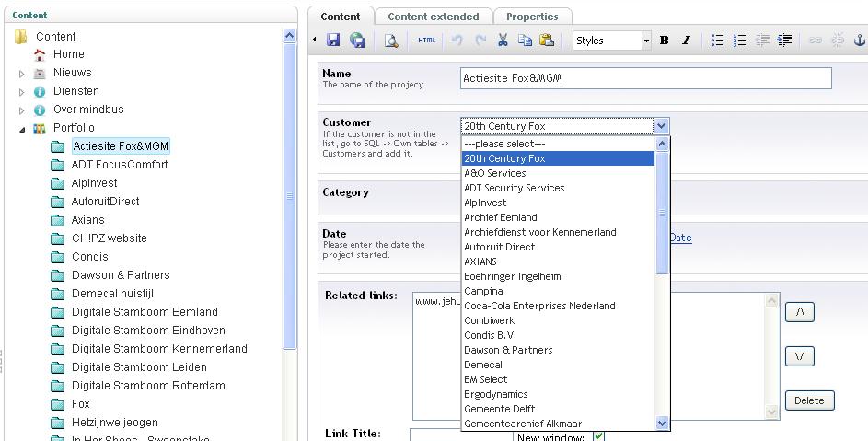This screenshot has height=441, width=868.
Task: Click the Diensten info icon
Action: tap(40, 92)
